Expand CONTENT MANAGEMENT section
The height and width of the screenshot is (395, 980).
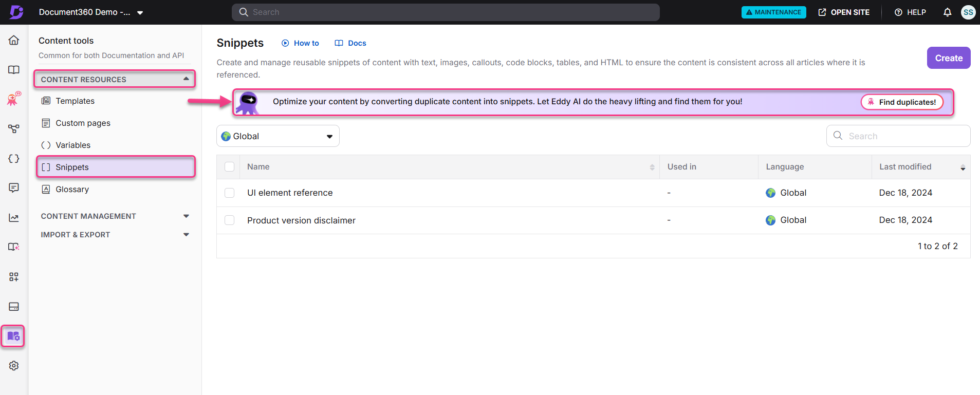[115, 216]
